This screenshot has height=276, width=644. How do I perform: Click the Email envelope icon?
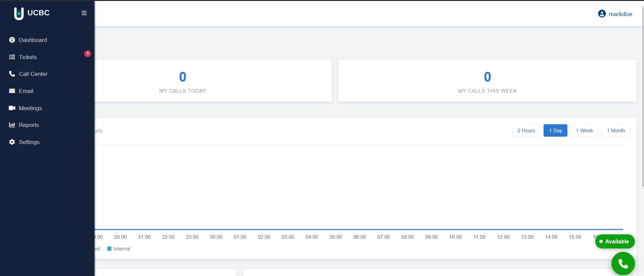(12, 91)
